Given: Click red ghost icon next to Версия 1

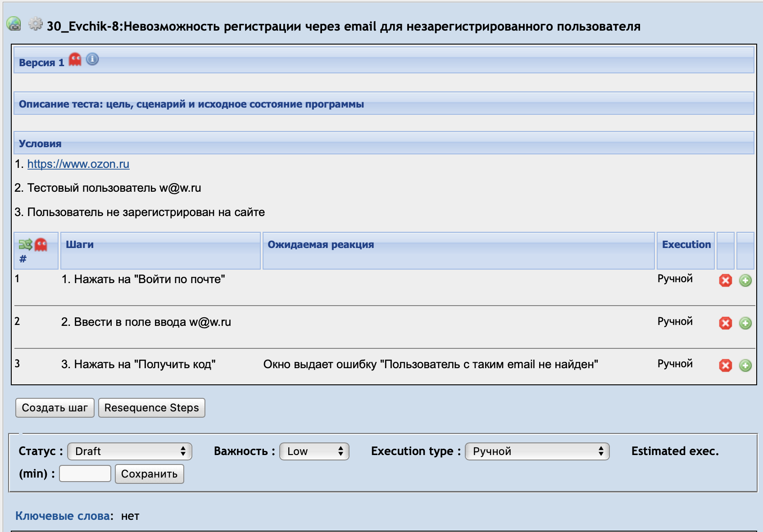Looking at the screenshot, I should (x=75, y=59).
